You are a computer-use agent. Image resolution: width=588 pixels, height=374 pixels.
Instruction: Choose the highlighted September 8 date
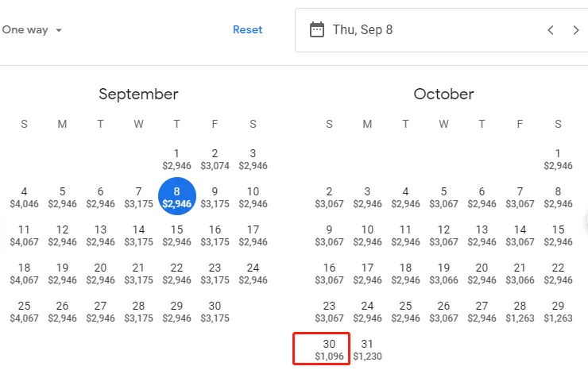tap(177, 196)
